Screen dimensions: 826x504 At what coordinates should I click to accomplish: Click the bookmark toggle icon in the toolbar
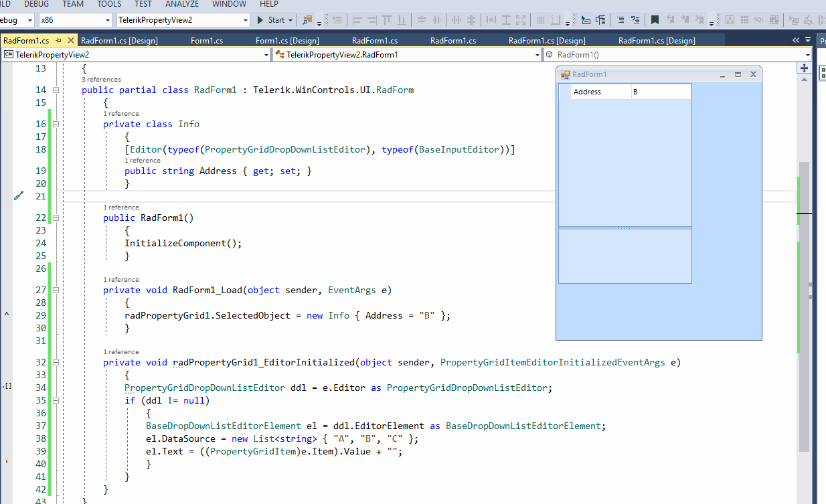pyautogui.click(x=655, y=20)
